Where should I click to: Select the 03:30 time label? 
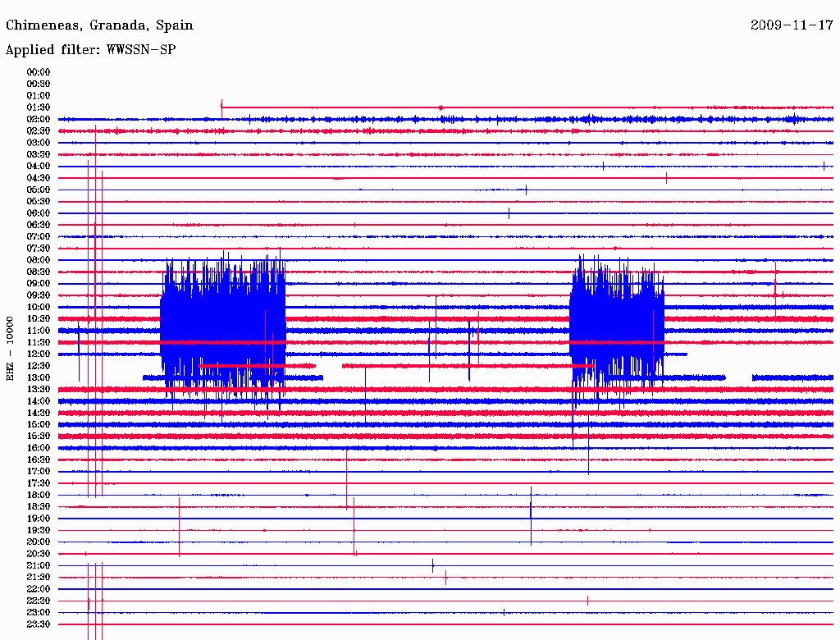click(39, 154)
